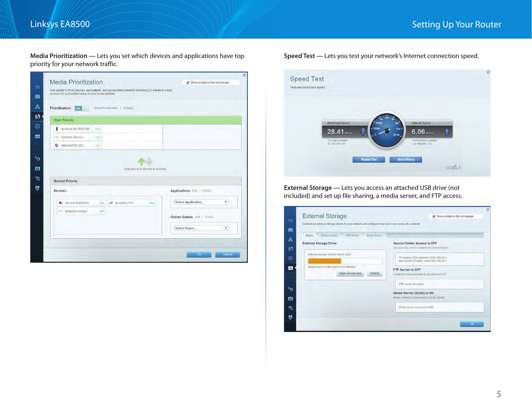This screenshot has height=411, width=532.
Task: Open Wireless icon in Media Prioritization sidebar
Action: pyautogui.click(x=37, y=178)
